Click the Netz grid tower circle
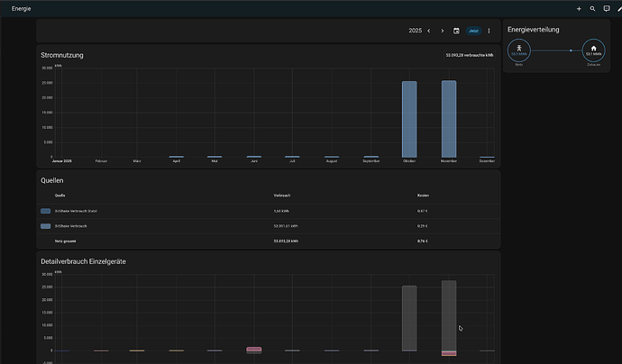The height and width of the screenshot is (364, 622). [x=517, y=50]
